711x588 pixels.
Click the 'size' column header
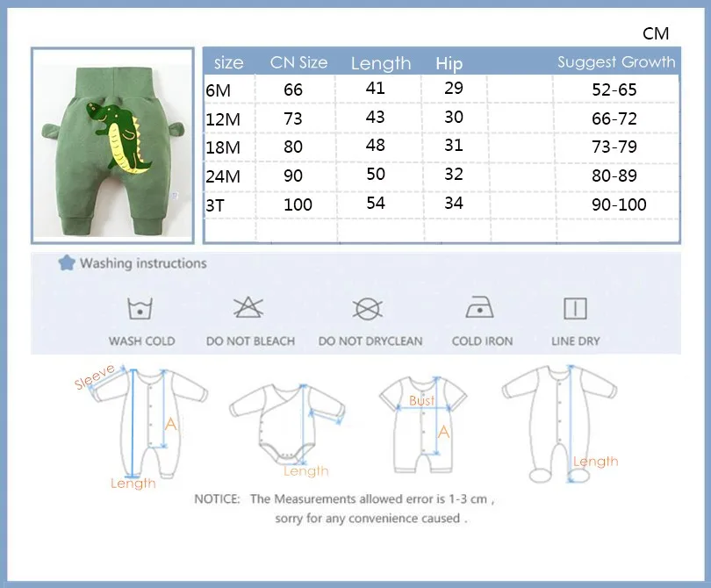[x=228, y=63]
